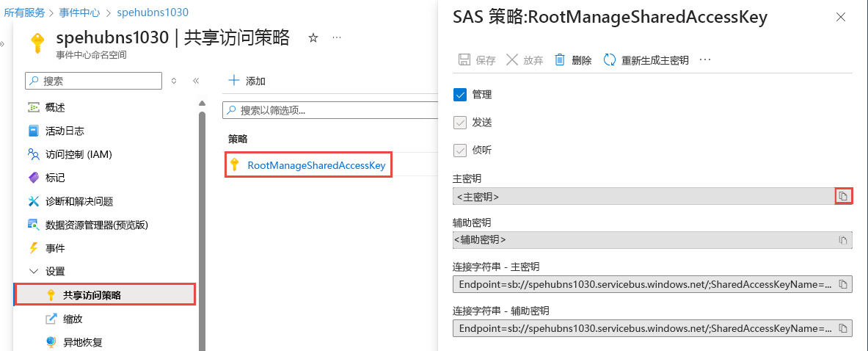Collapse the sidebar with double-chevron button
The height and width of the screenshot is (351, 868).
pos(196,81)
